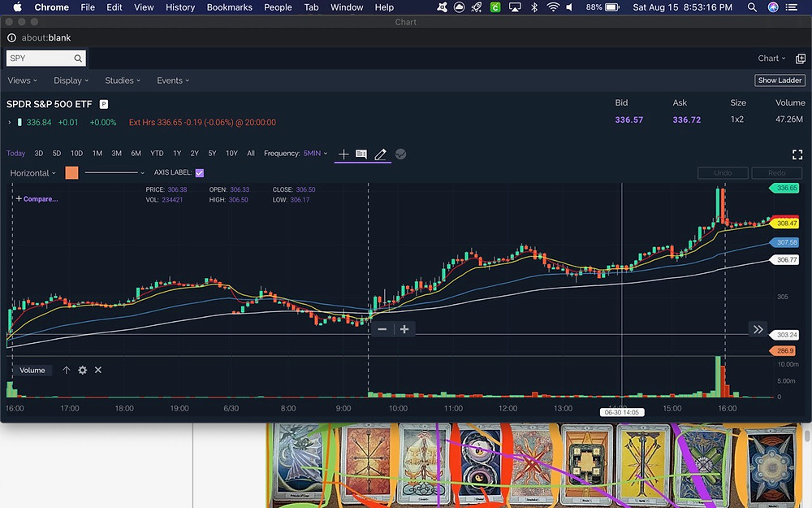
Task: Click the Bluetooth menu bar icon
Action: click(x=534, y=7)
